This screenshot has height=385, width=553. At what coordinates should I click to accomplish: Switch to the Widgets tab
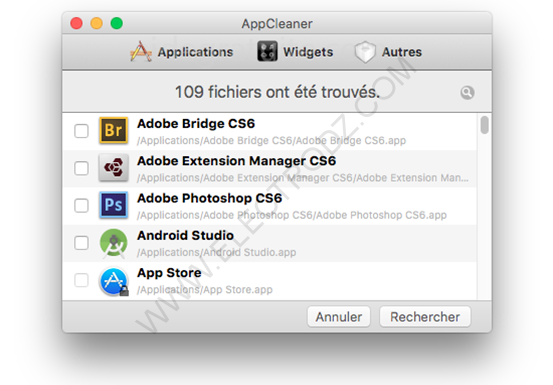[295, 52]
